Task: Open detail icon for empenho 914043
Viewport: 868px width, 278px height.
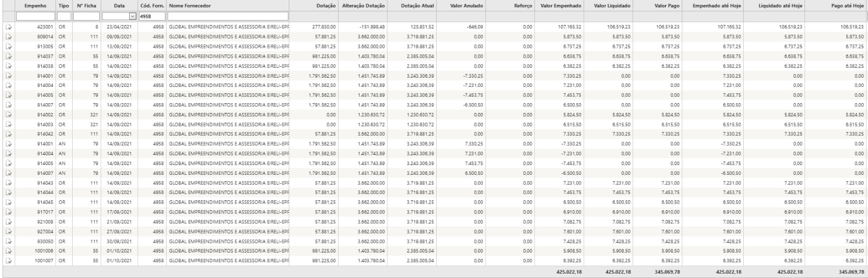Action: pyautogui.click(x=9, y=183)
